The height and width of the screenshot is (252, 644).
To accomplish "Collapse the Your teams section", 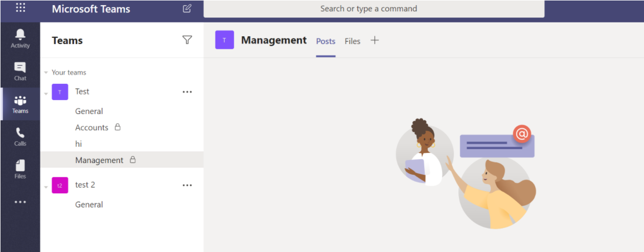I will coord(46,73).
